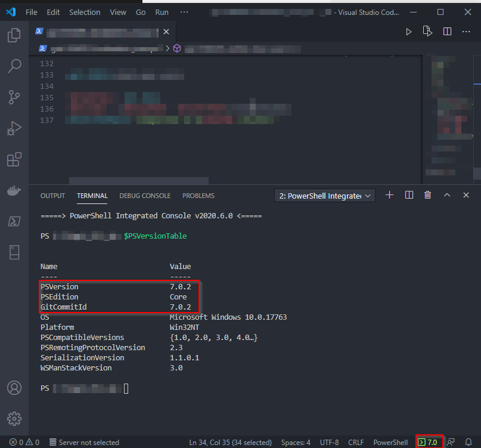Screen dimensions: 481x448
Task: Click Ln 34, Col 35 cursor position
Action: click(231, 442)
